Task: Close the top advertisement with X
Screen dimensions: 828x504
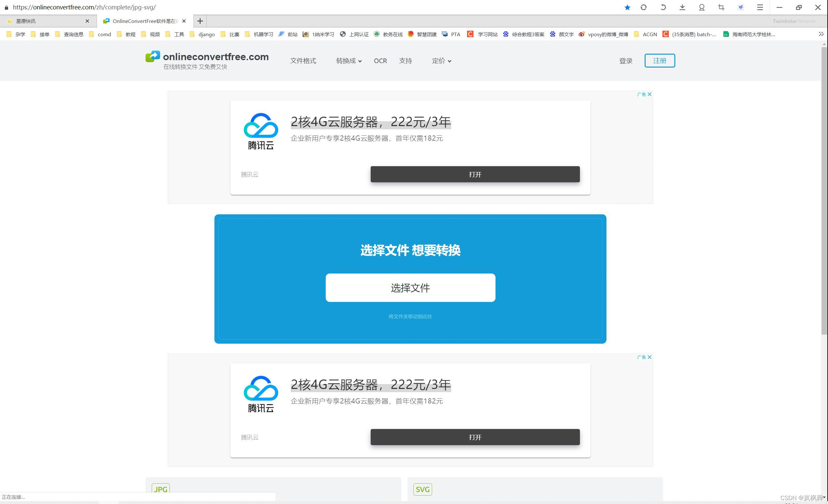Action: coord(649,94)
